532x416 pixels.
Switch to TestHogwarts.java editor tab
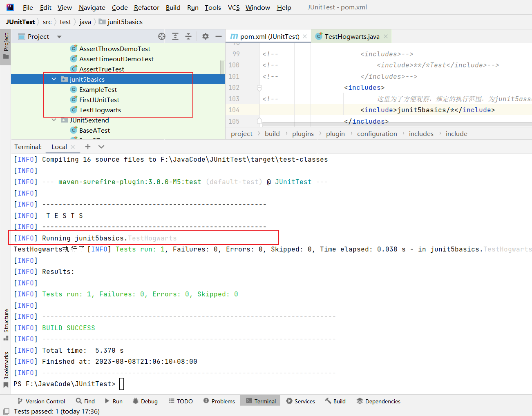(x=351, y=36)
